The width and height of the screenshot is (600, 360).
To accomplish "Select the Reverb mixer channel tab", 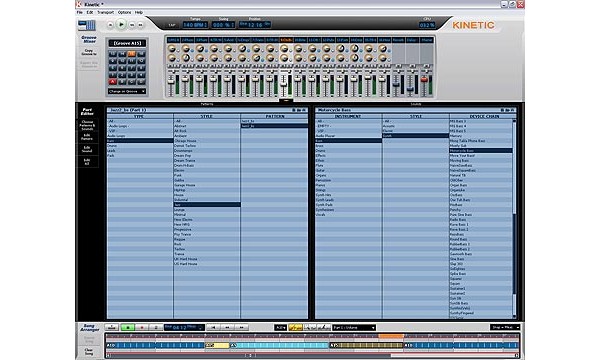I will click(x=398, y=40).
